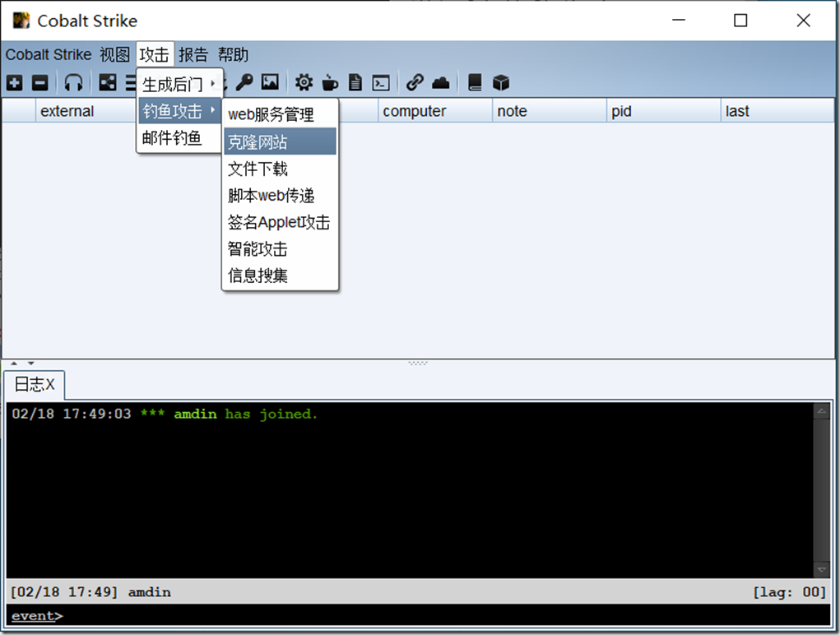Maximize the Cobalt Strike window
840x635 pixels.
(x=740, y=21)
